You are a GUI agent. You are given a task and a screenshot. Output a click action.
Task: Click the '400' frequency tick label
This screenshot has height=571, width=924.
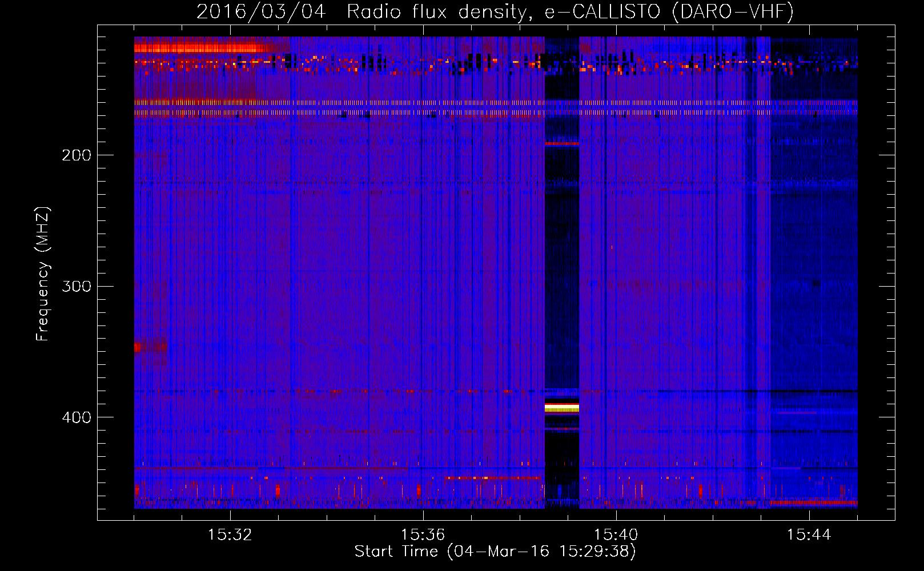coord(77,417)
